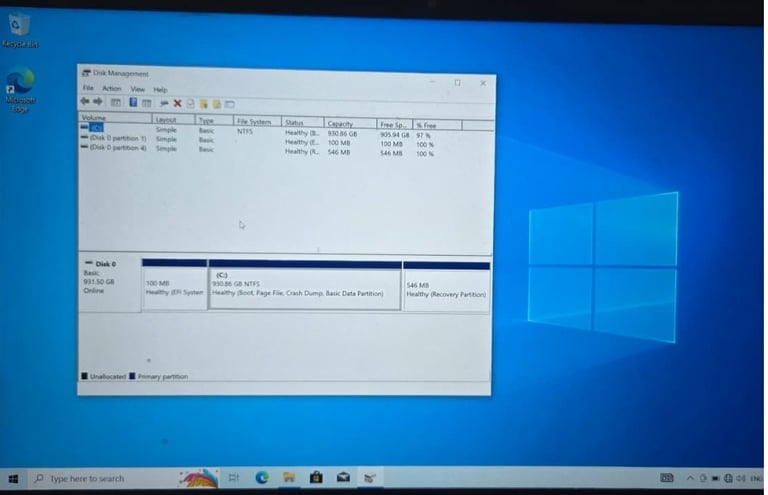Open network settings from the tray globe icon
This screenshot has width=768, height=495.
[728, 478]
